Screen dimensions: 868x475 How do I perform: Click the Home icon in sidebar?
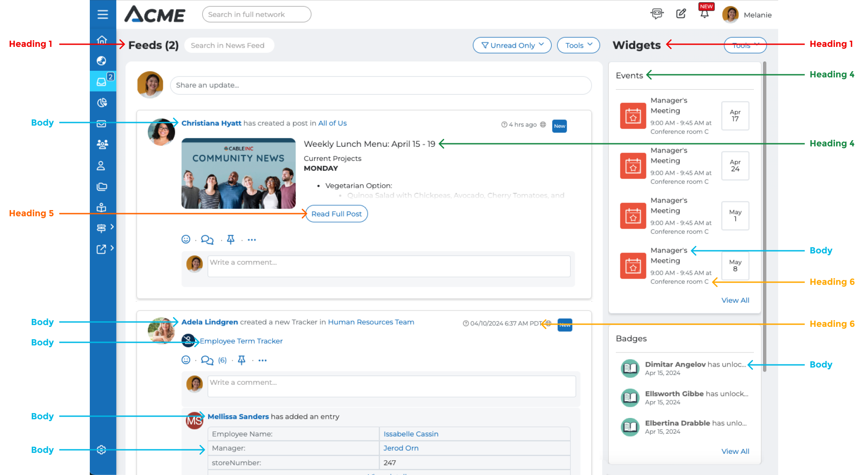(x=102, y=40)
